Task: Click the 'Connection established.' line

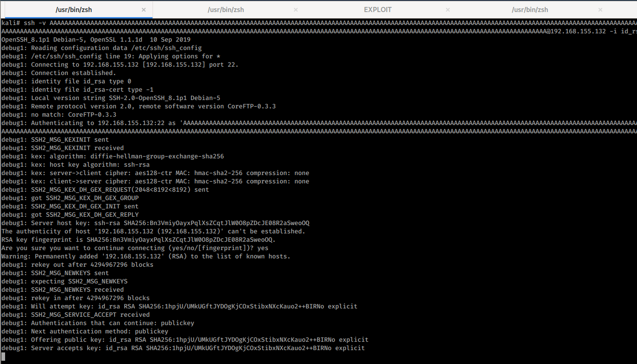Action: [59, 73]
